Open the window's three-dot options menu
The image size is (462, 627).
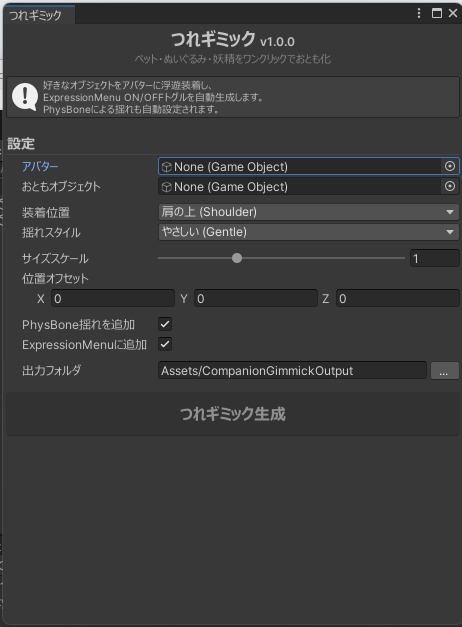click(x=418, y=13)
